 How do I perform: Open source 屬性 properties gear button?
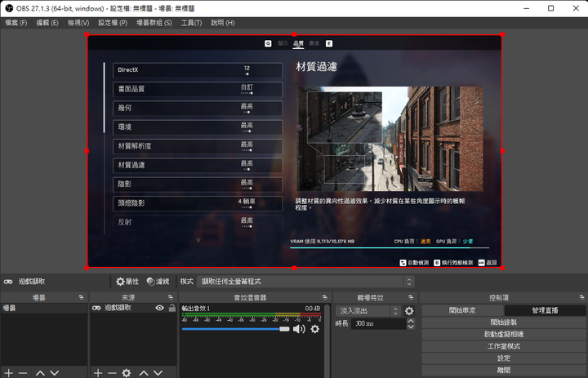point(127,281)
